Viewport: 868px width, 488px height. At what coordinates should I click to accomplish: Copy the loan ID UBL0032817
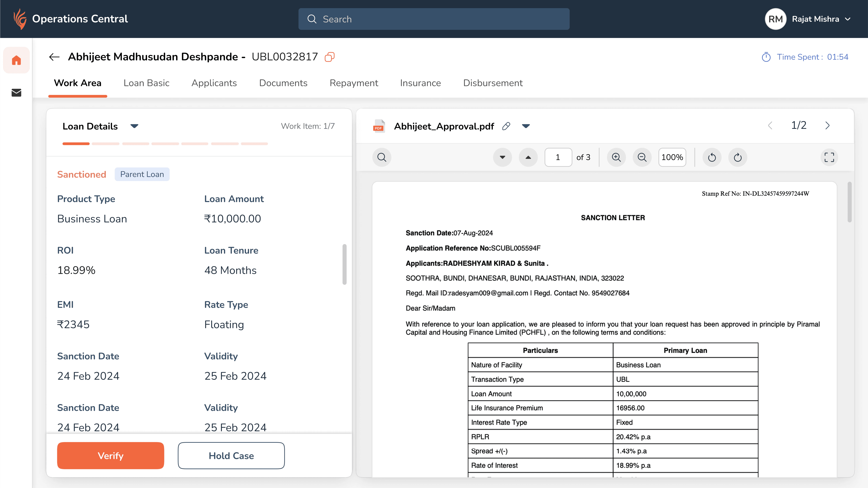(x=329, y=57)
